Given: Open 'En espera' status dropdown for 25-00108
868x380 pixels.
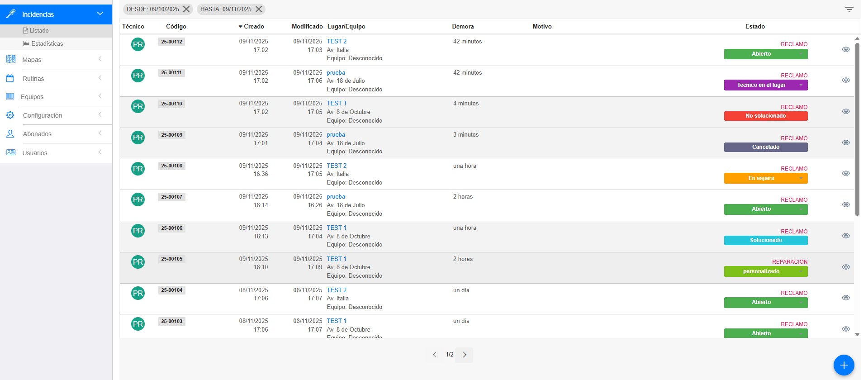Looking at the screenshot, I should click(x=766, y=178).
